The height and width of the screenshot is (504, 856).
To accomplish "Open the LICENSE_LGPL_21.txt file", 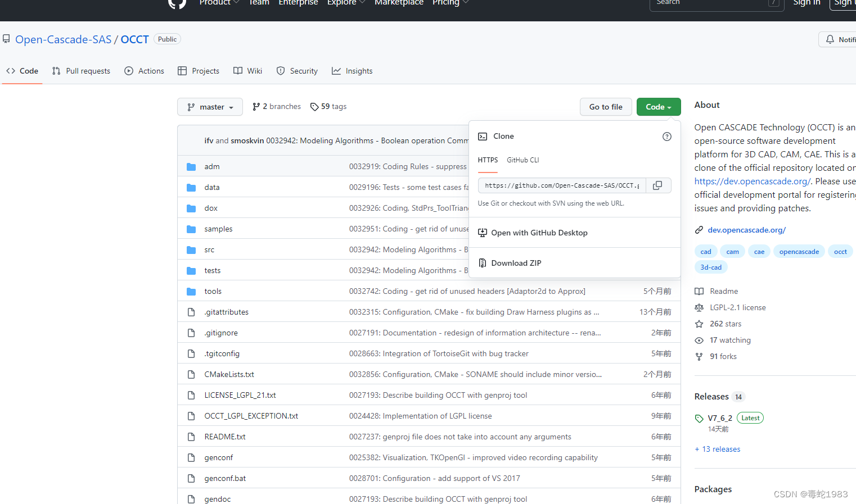I will click(x=240, y=396).
